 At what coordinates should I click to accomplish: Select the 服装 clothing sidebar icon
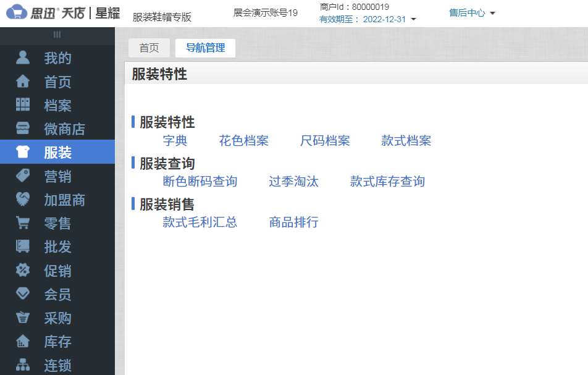tap(23, 153)
